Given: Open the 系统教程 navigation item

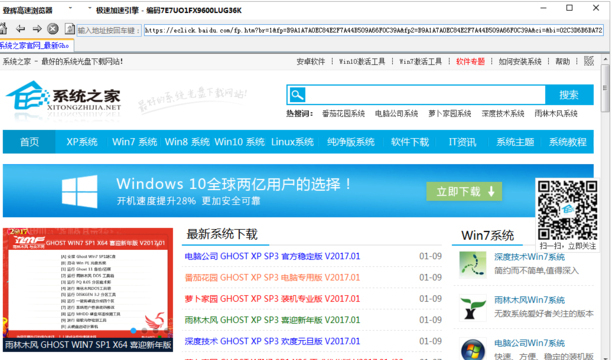Looking at the screenshot, I should pyautogui.click(x=568, y=142).
